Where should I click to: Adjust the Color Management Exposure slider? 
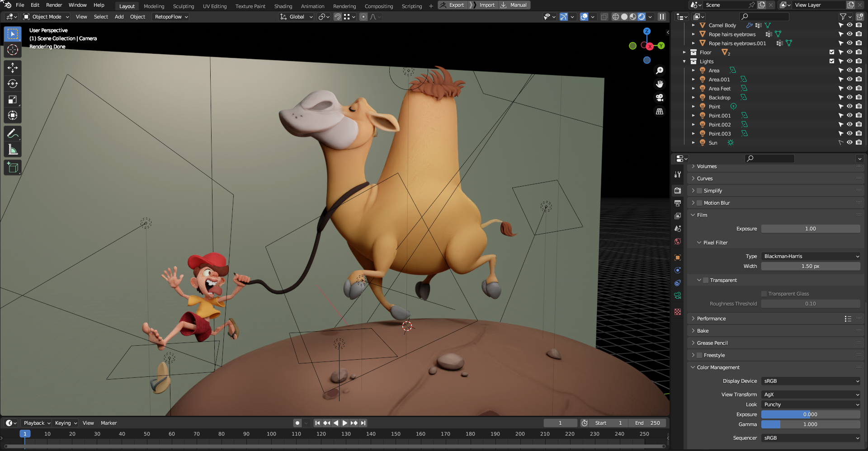[x=811, y=414]
